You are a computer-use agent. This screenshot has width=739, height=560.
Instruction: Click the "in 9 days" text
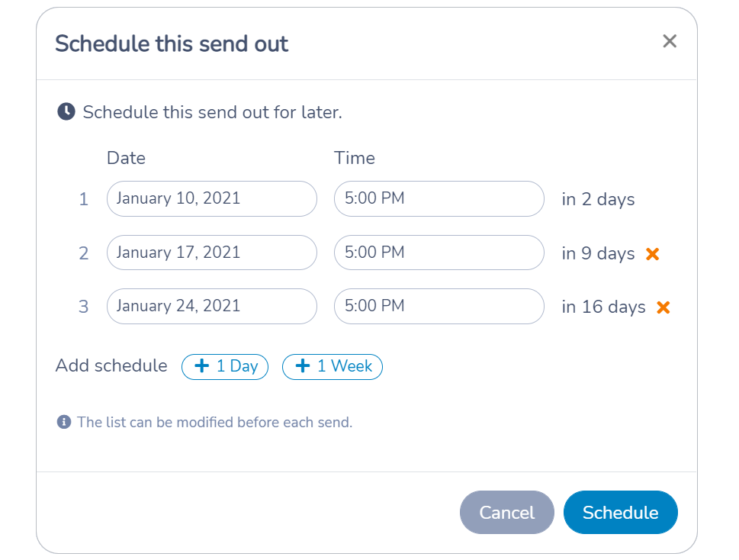click(598, 254)
